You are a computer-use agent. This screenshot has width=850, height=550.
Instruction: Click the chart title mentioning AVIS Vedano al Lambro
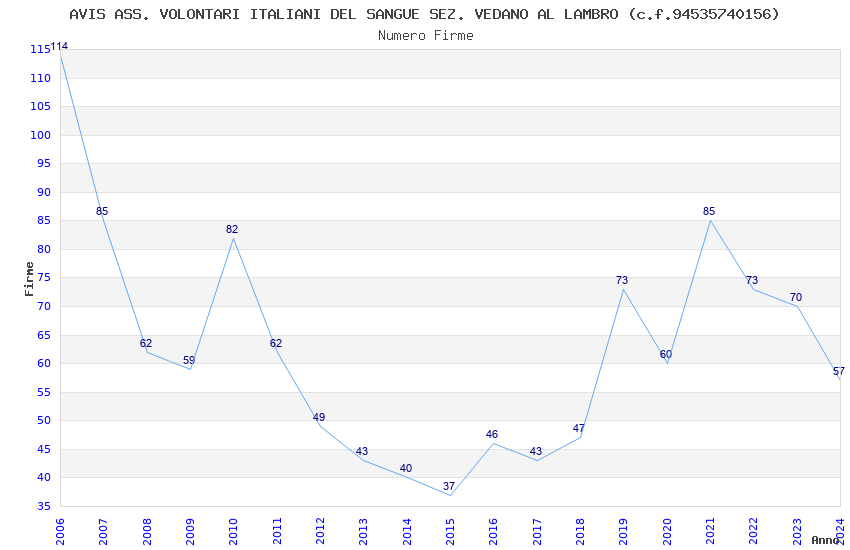(424, 15)
